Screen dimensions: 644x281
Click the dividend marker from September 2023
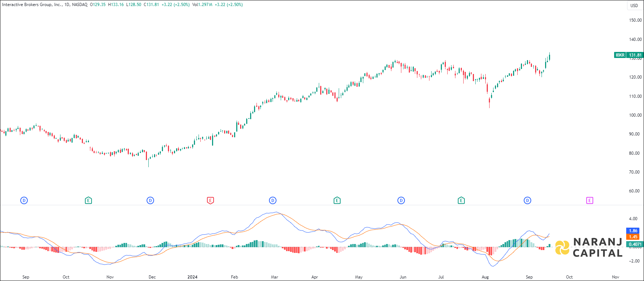pyautogui.click(x=24, y=201)
